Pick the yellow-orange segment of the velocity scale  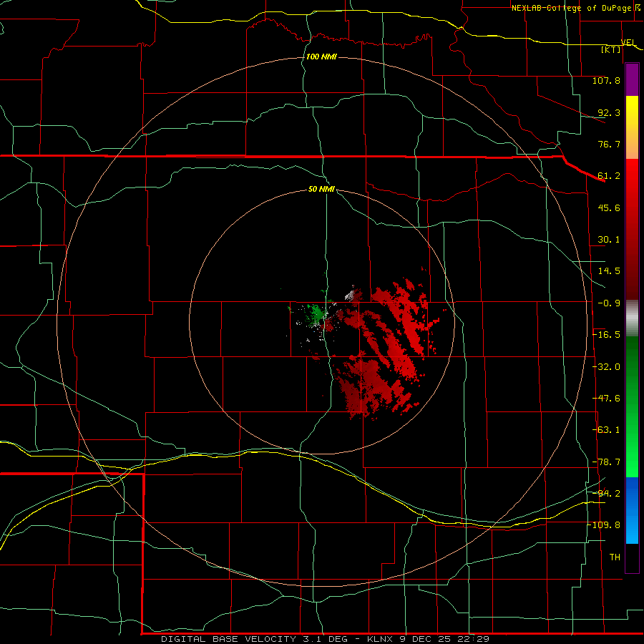click(632, 127)
